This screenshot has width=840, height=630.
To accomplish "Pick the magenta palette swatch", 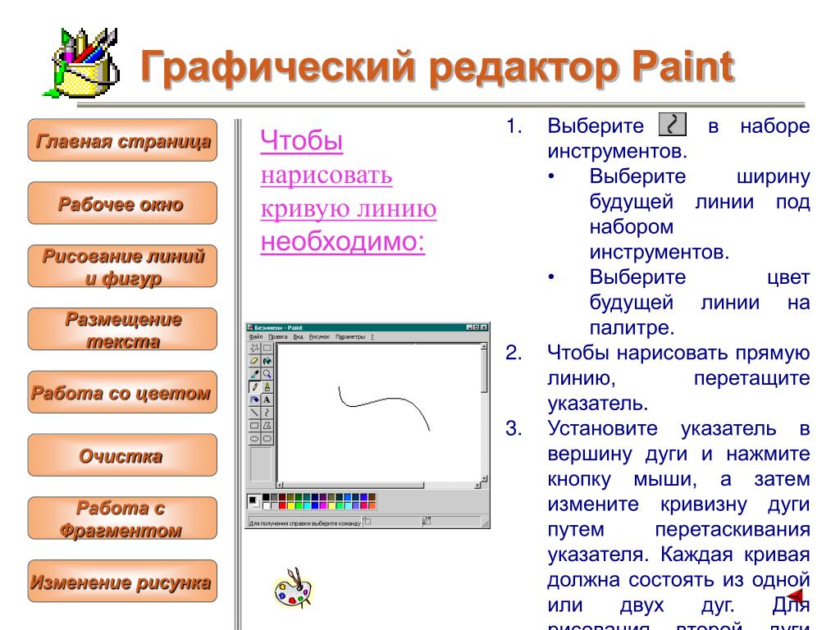I will pos(323,505).
